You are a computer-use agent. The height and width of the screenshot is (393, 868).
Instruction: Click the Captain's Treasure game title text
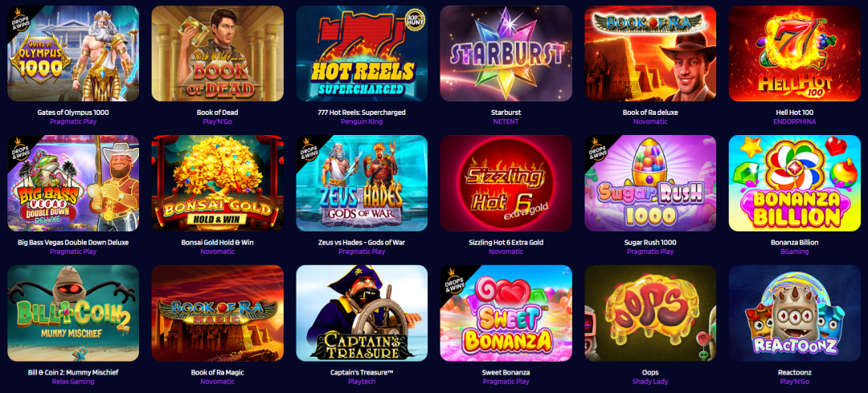(x=362, y=373)
